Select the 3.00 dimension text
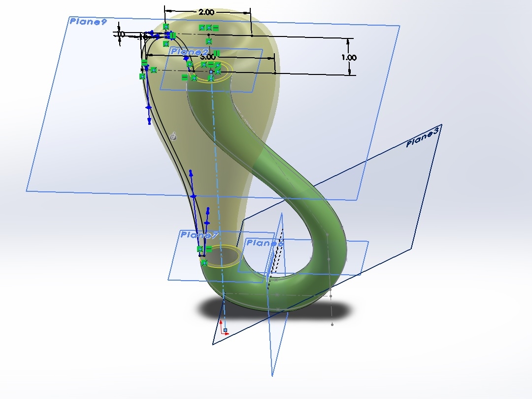 click(x=208, y=57)
